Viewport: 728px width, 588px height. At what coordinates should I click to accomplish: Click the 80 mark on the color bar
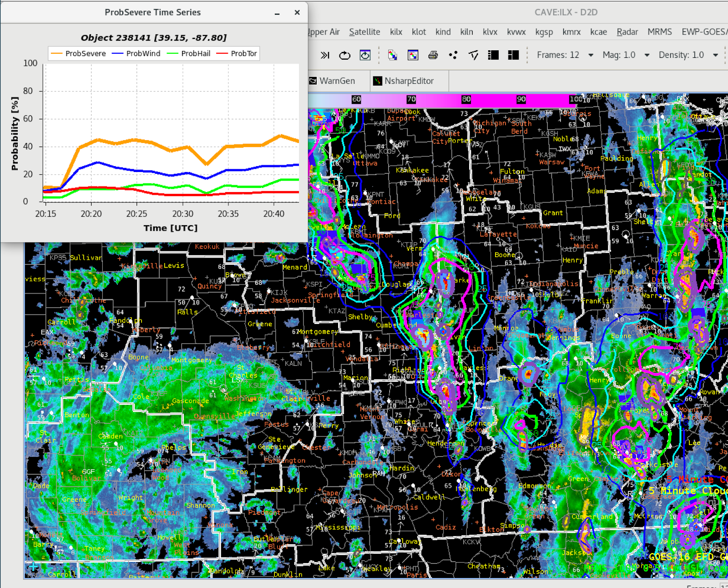pos(466,99)
